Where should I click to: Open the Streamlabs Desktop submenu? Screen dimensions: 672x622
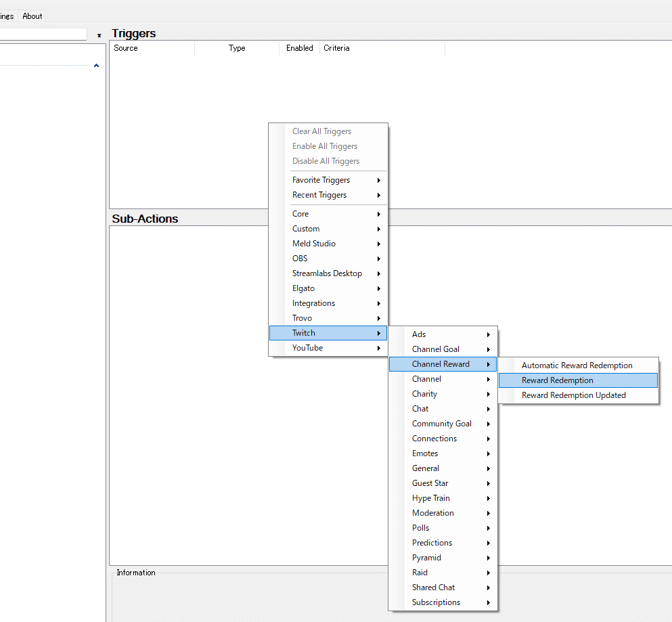click(328, 273)
